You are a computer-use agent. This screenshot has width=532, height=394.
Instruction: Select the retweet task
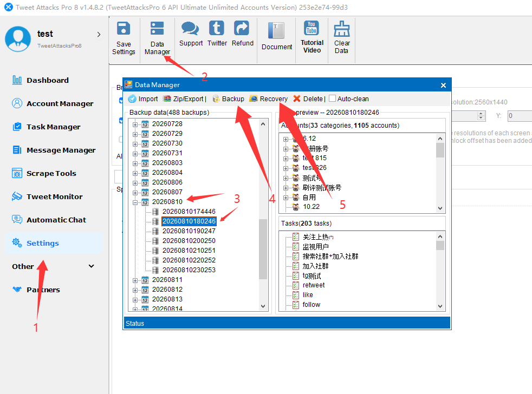(x=314, y=285)
